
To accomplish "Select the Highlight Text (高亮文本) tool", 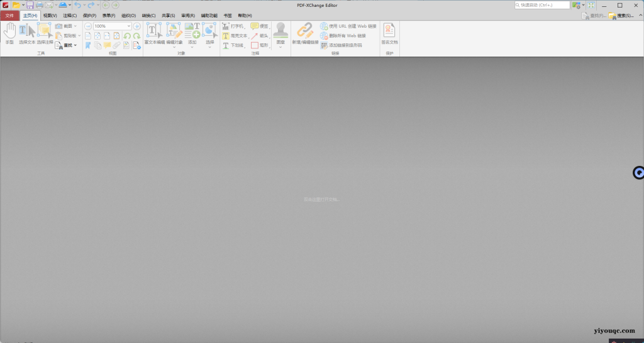I will tap(235, 36).
